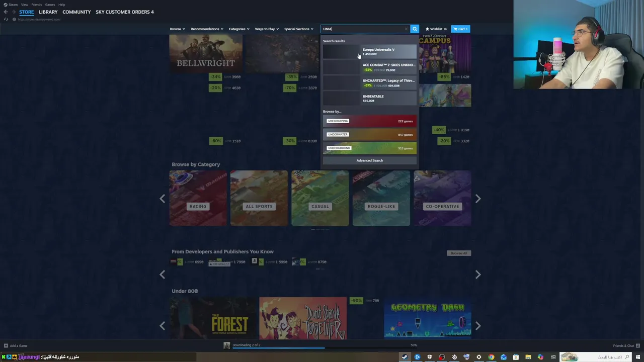
Task: Open the Copilot colorful icon in taskbar
Action: [x=540, y=357]
